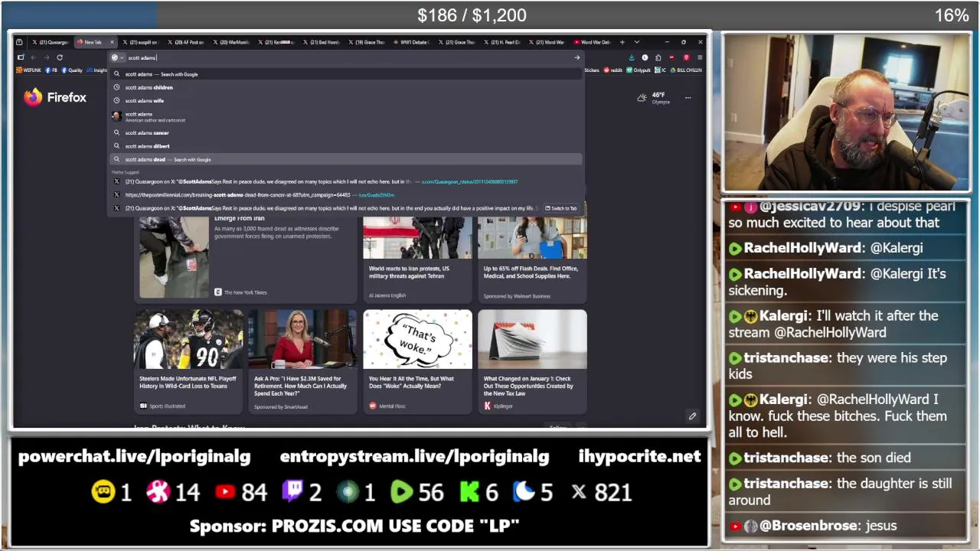Switch to the AF Post X tab

pyautogui.click(x=185, y=42)
